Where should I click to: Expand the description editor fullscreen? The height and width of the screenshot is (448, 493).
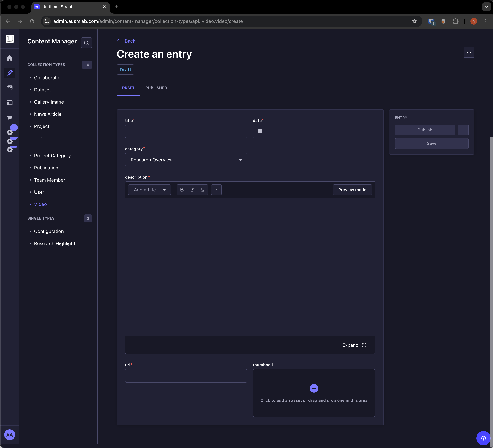click(x=354, y=345)
